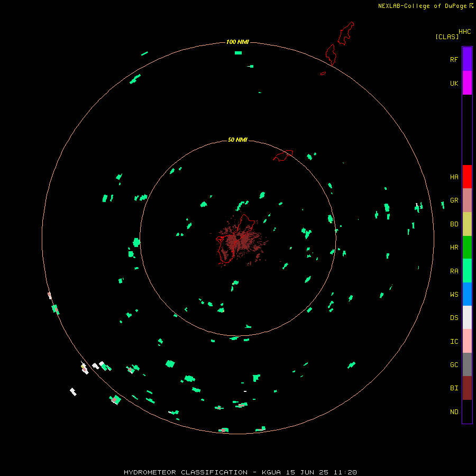476x476 pixels.
Task: Select the GR salmon legend swatch
Action: coord(467,200)
